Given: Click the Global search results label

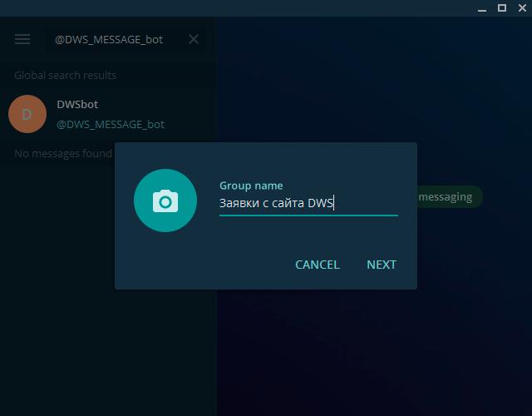Looking at the screenshot, I should click(x=65, y=76).
